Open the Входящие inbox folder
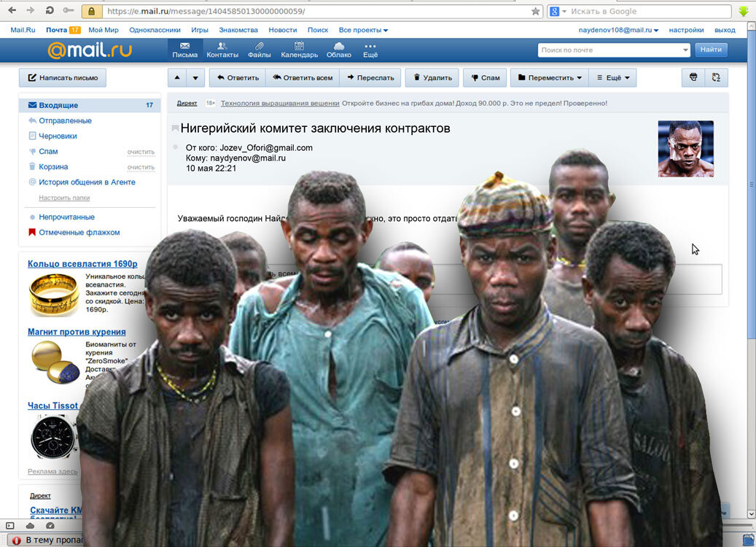The image size is (756, 547). 90,105
